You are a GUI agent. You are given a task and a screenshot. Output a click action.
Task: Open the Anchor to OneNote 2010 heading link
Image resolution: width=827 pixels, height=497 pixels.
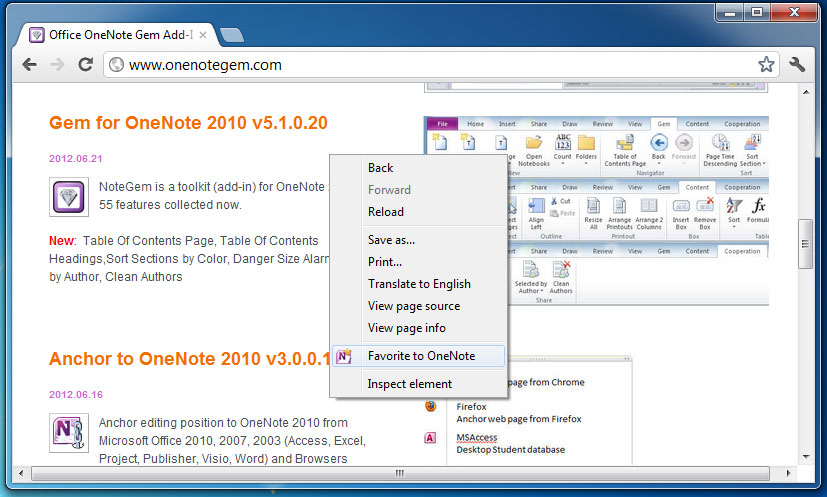click(x=189, y=359)
